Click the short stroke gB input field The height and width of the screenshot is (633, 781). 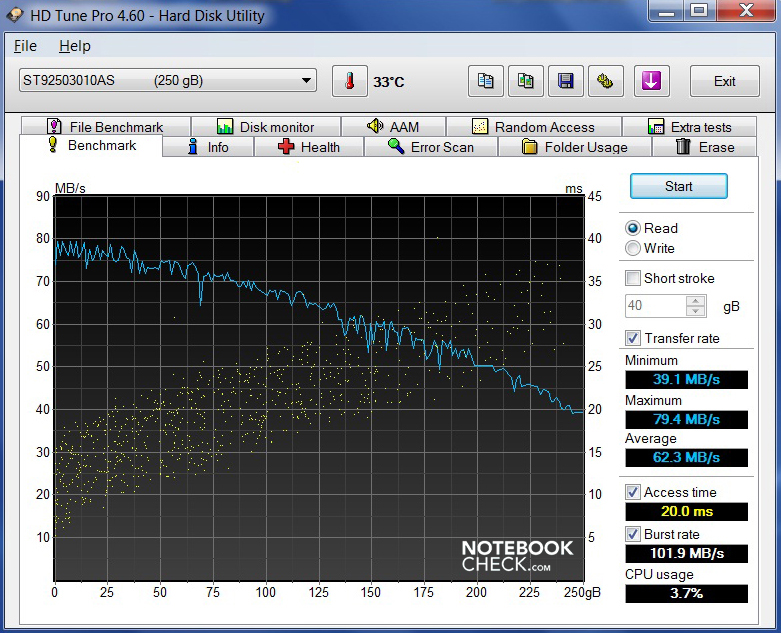(655, 306)
